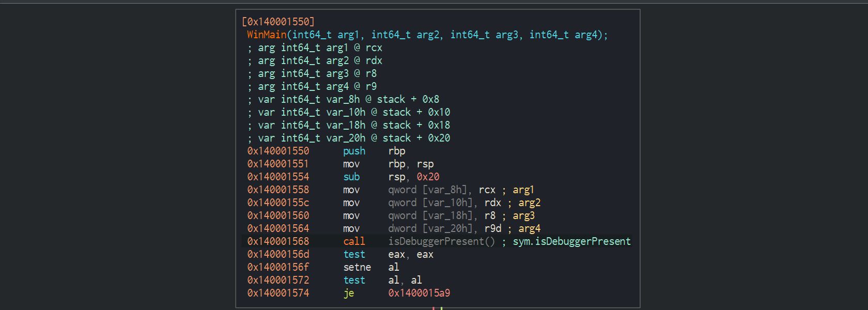Click the 'arg int64_t arg2 @ rdx' comment line
The height and width of the screenshot is (310, 868).
pyautogui.click(x=315, y=60)
